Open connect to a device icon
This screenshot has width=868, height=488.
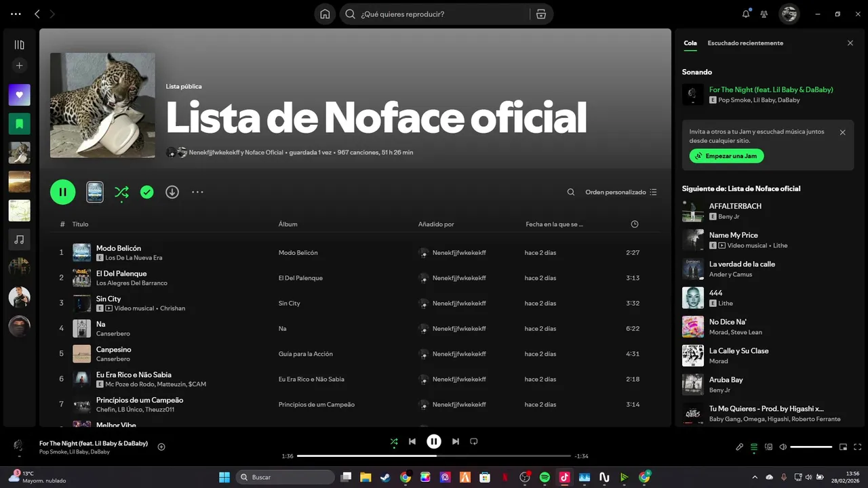(768, 447)
